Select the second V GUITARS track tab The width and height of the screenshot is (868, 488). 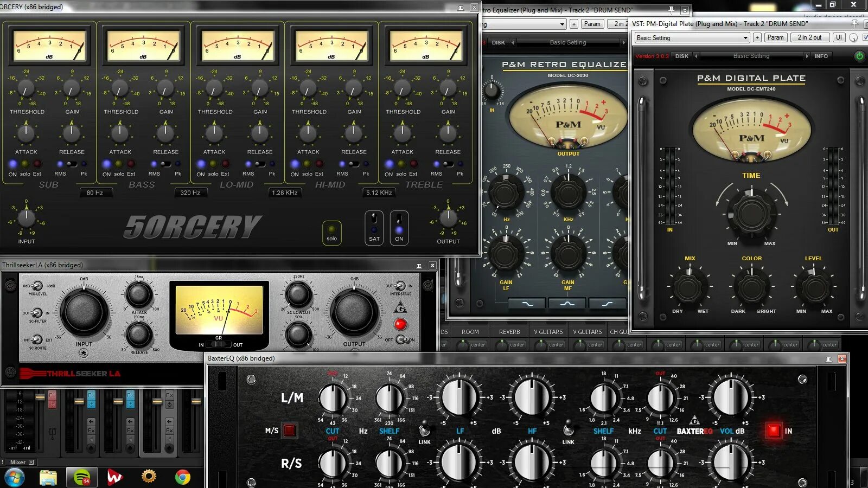point(588,332)
